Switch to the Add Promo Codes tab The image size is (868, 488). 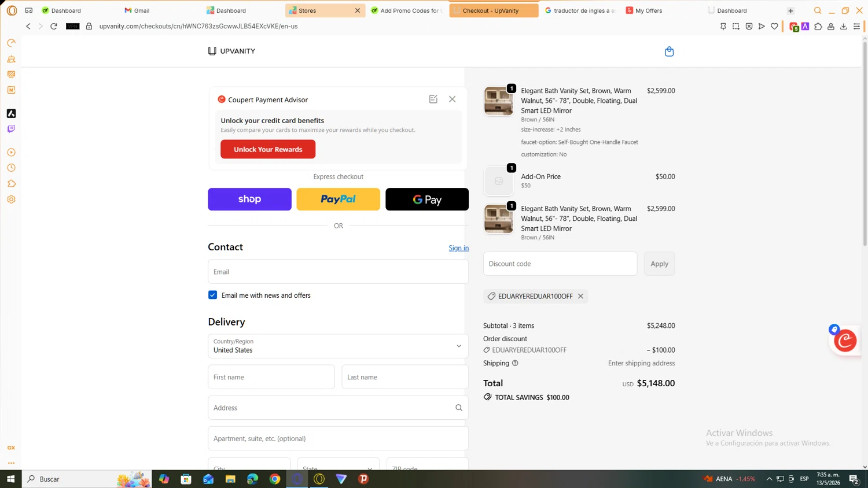click(x=407, y=10)
